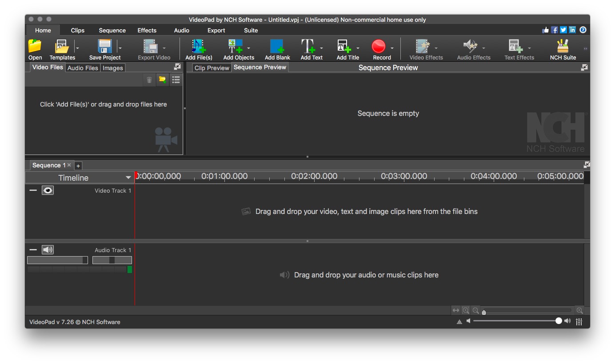Select the Audio Files bin tab
Viewport: 615px width, 364px height.
pyautogui.click(x=83, y=68)
